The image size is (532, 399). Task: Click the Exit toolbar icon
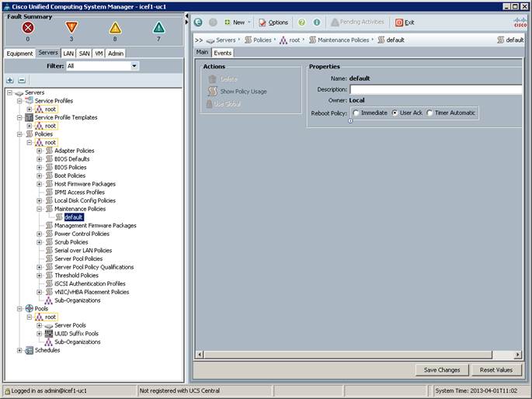tap(399, 23)
